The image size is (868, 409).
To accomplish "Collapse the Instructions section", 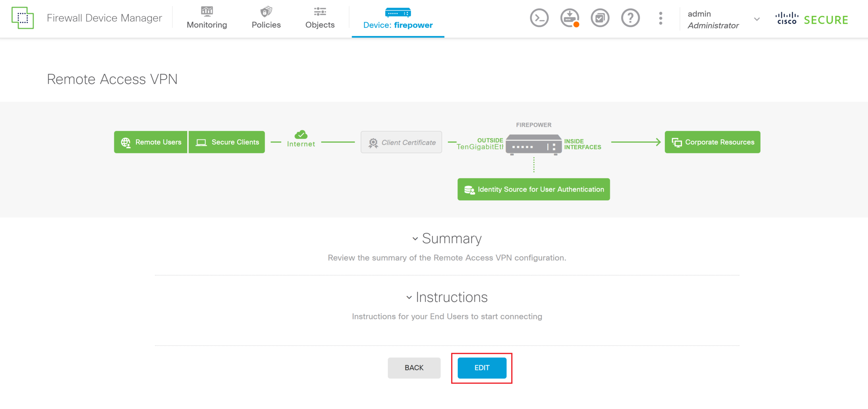I will [409, 298].
